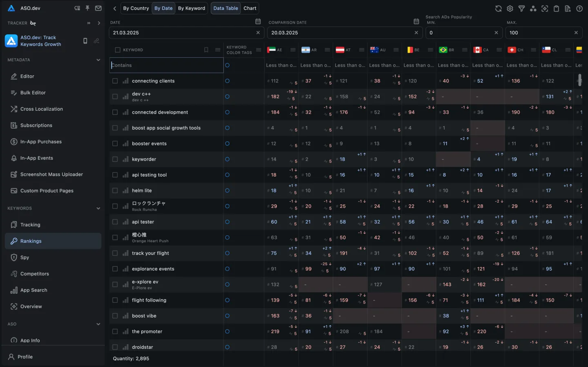
Task: Click the color tag circle for 'keyworder'
Action: pyautogui.click(x=227, y=159)
